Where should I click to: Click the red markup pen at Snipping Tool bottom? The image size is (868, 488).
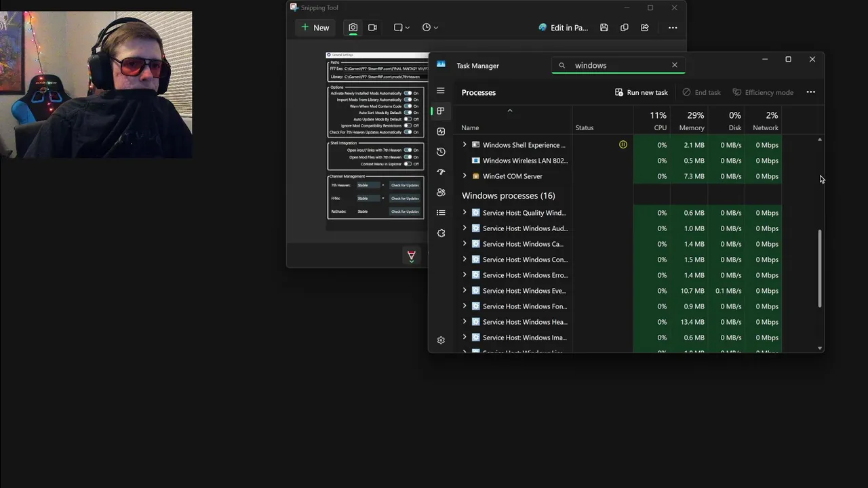tap(411, 256)
